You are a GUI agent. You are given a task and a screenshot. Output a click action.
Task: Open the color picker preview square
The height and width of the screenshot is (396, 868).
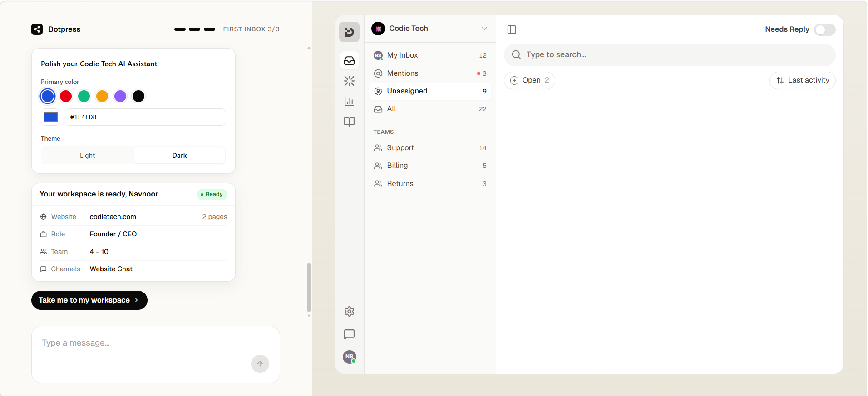[50, 117]
